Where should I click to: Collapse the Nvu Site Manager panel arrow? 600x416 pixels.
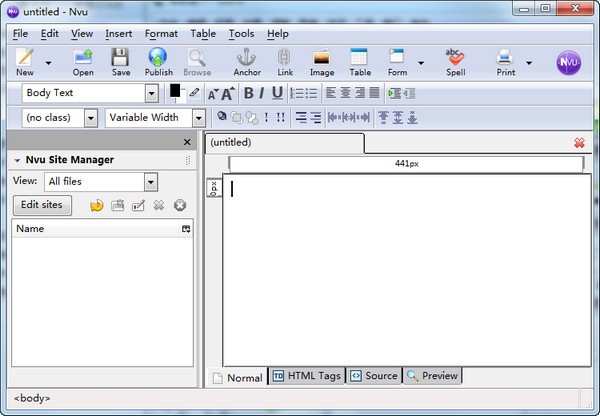(x=17, y=160)
